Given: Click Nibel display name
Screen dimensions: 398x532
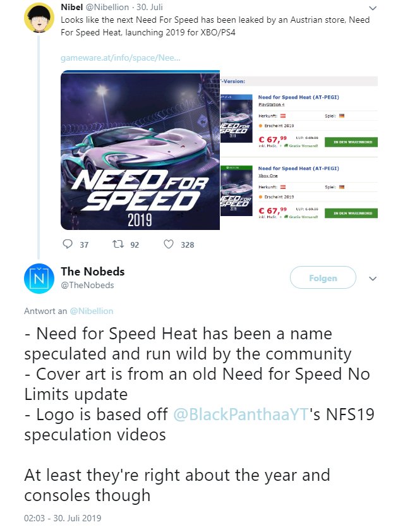Looking at the screenshot, I should pos(72,7).
